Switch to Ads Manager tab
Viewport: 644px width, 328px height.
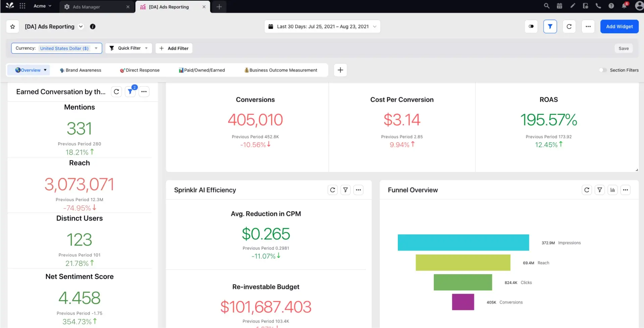pyautogui.click(x=97, y=7)
